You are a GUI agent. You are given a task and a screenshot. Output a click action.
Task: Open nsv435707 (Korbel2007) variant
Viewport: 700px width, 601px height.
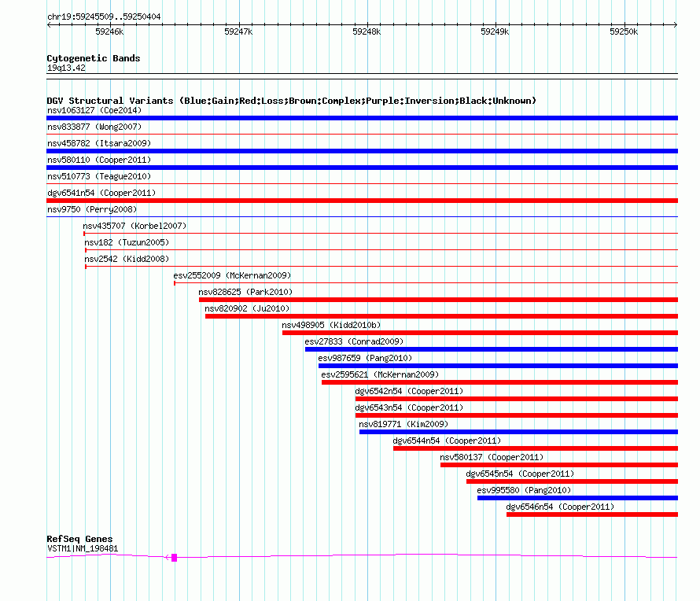pos(134,226)
